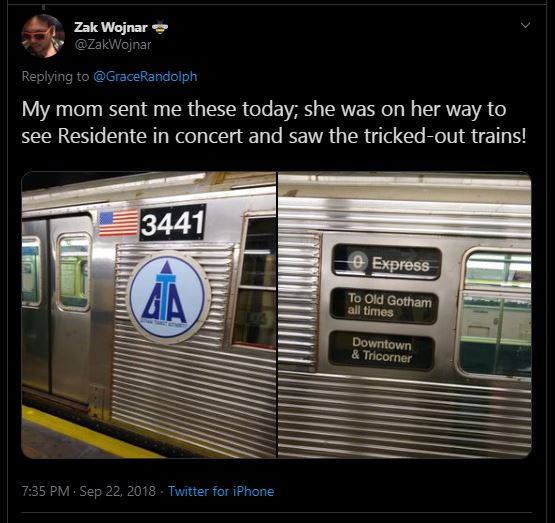Open the @ZakWojnar handle
The image size is (555, 523).
[x=113, y=45]
